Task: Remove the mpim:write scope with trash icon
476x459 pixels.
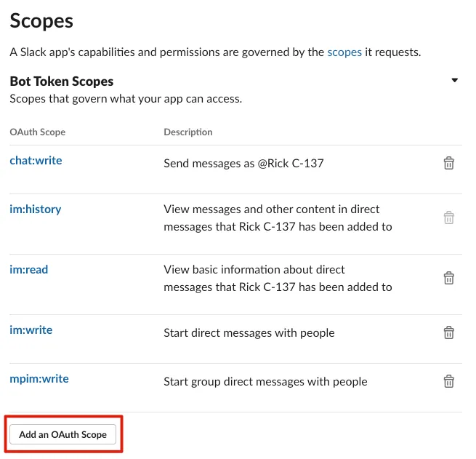Action: 449,381
